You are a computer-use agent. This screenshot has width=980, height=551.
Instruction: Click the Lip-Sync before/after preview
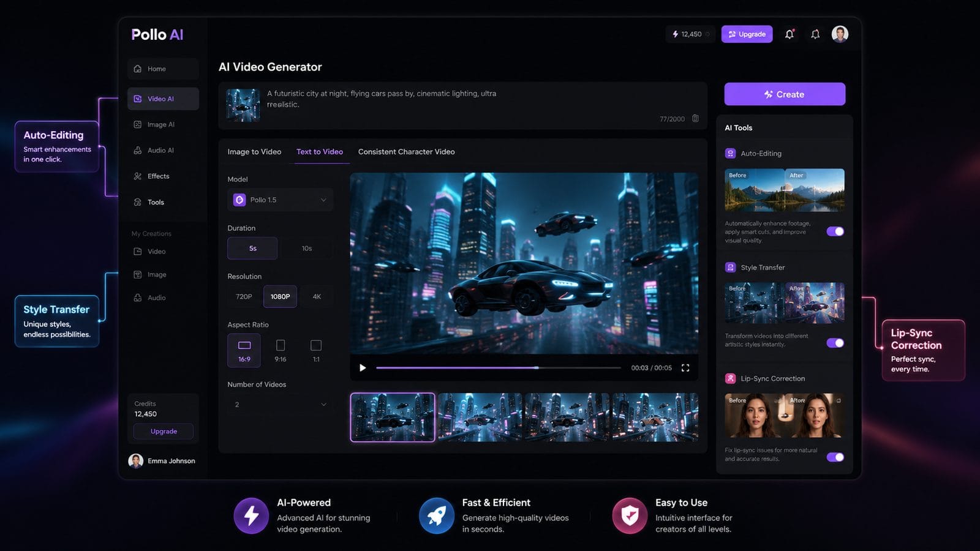(785, 416)
